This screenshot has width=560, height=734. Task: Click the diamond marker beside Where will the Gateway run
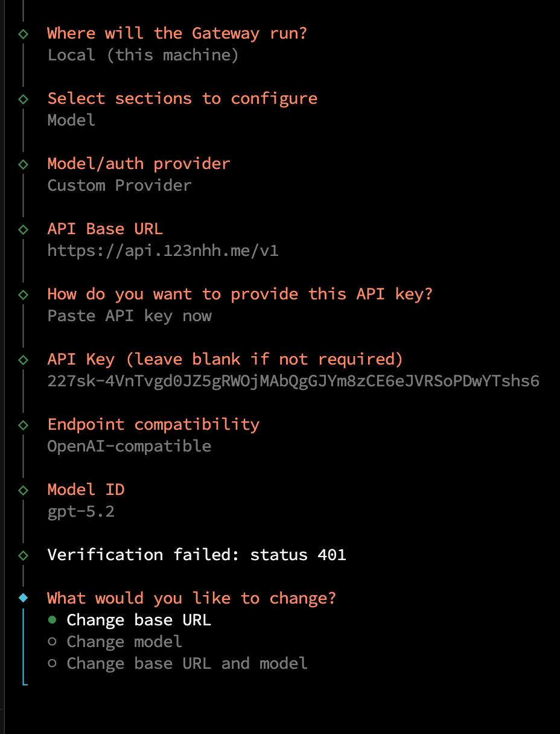23,33
